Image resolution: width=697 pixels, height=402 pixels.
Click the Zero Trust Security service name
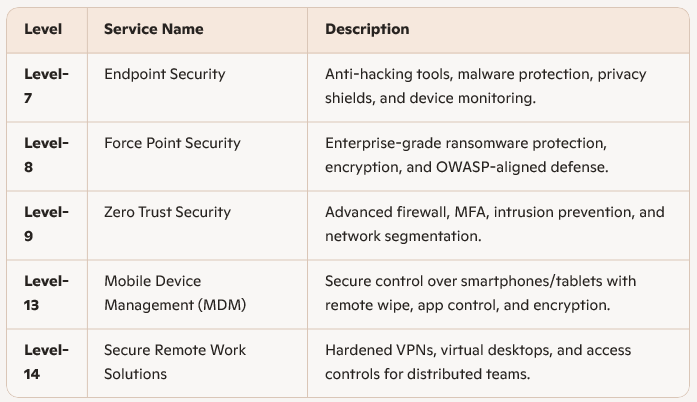[167, 212]
